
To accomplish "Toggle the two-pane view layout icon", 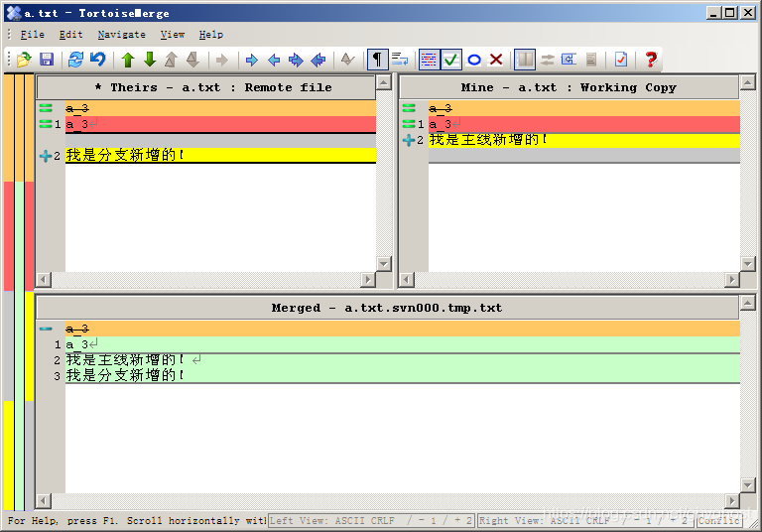I will 525,60.
